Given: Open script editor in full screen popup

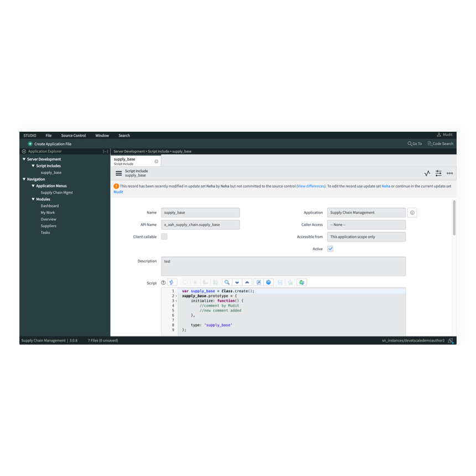Looking at the screenshot, I should [x=258, y=282].
